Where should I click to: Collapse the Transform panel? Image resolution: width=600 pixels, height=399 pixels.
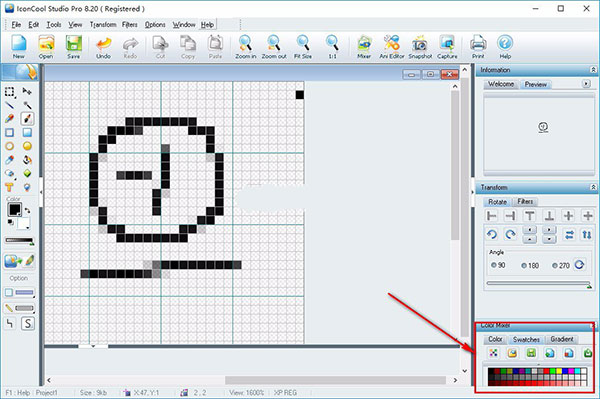[593, 187]
